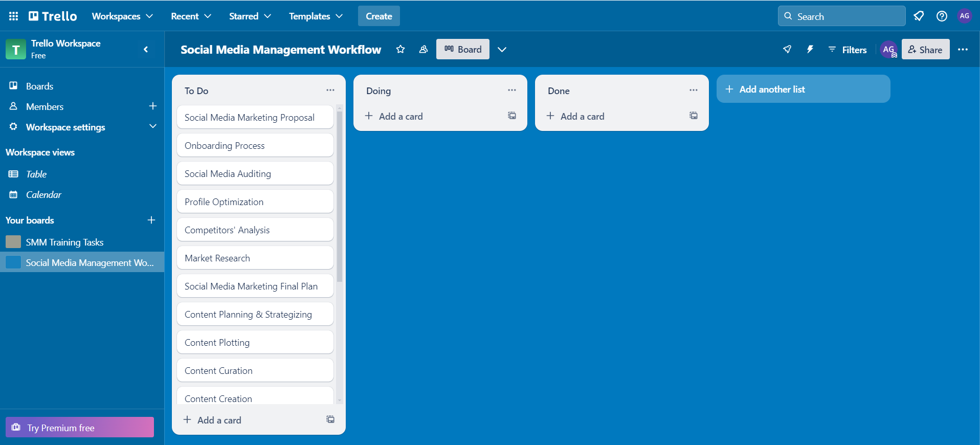Screen dimensions: 980x445
Task: Open the Content Planning & Strategizing card
Action: coord(255,314)
